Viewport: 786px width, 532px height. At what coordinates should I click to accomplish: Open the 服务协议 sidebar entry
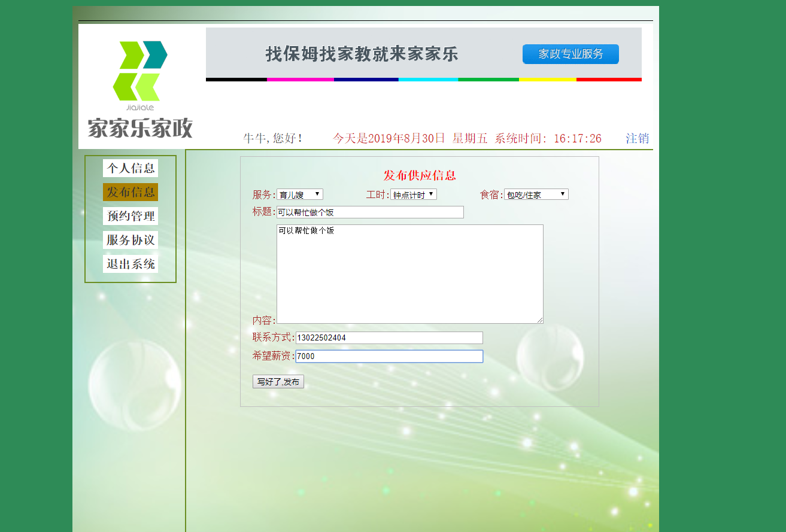(x=130, y=239)
